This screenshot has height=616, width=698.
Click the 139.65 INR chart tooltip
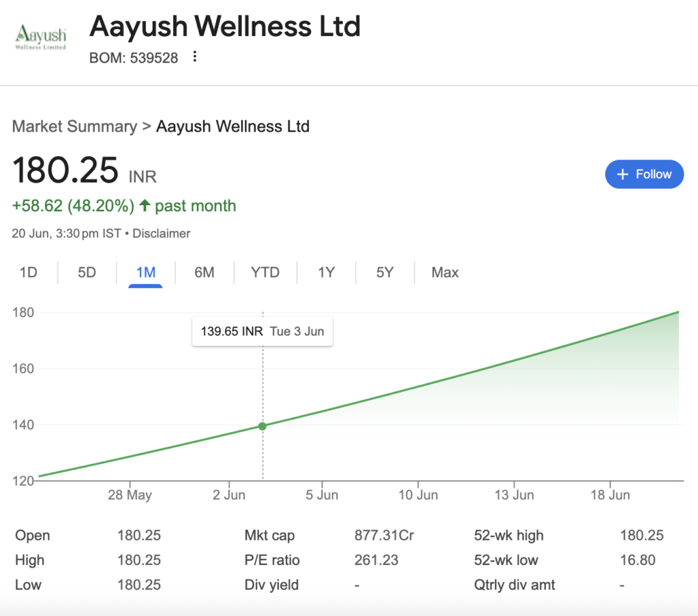(x=262, y=332)
